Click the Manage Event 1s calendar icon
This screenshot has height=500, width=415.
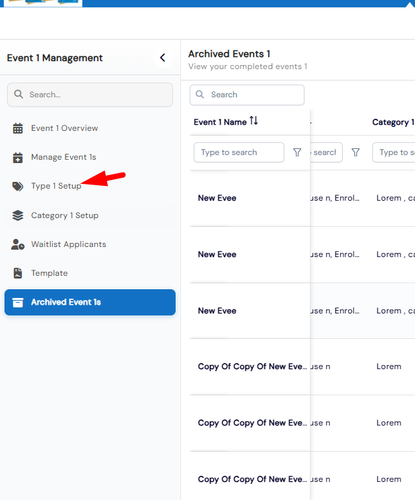tap(18, 157)
